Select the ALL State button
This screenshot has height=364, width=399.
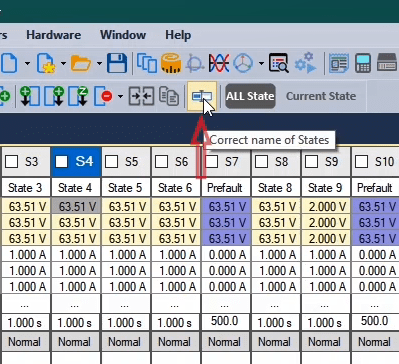250,96
